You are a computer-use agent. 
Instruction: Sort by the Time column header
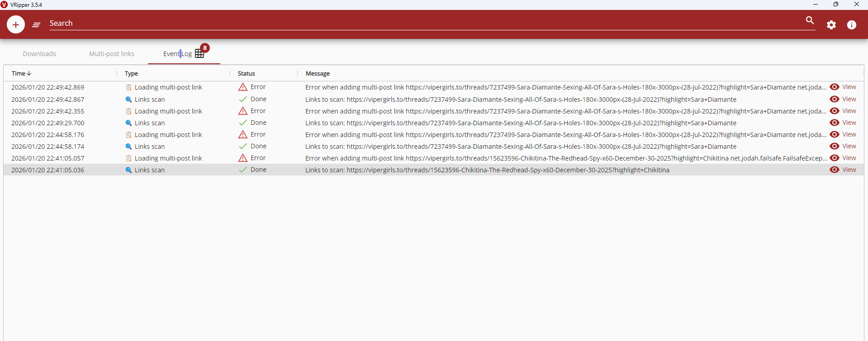[21, 73]
